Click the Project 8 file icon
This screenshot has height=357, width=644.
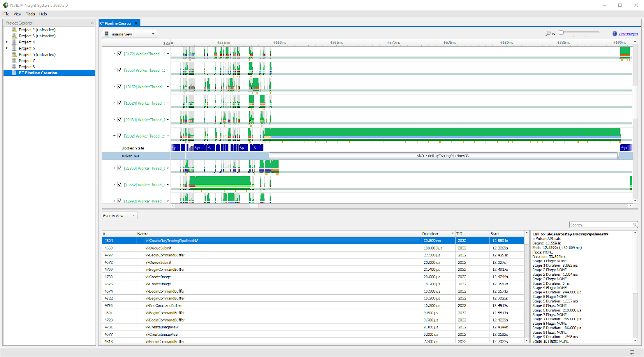[14, 67]
